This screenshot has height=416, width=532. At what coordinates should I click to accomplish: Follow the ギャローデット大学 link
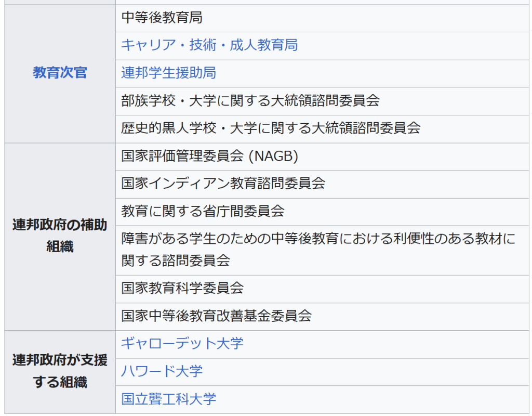click(x=182, y=344)
